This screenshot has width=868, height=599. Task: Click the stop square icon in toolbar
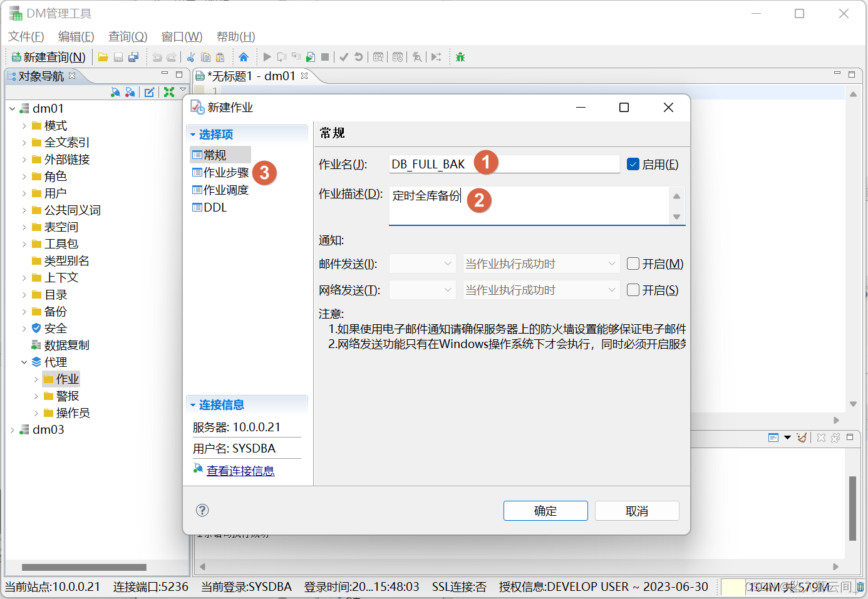tap(325, 57)
